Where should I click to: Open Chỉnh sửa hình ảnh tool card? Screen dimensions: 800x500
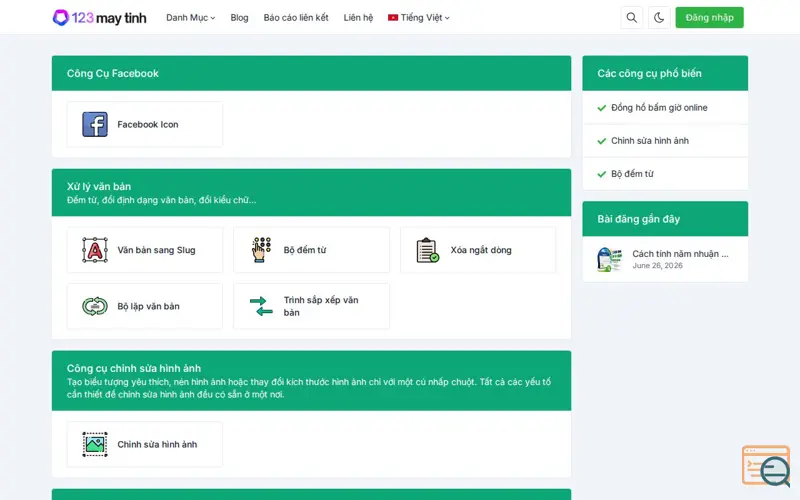(145, 444)
